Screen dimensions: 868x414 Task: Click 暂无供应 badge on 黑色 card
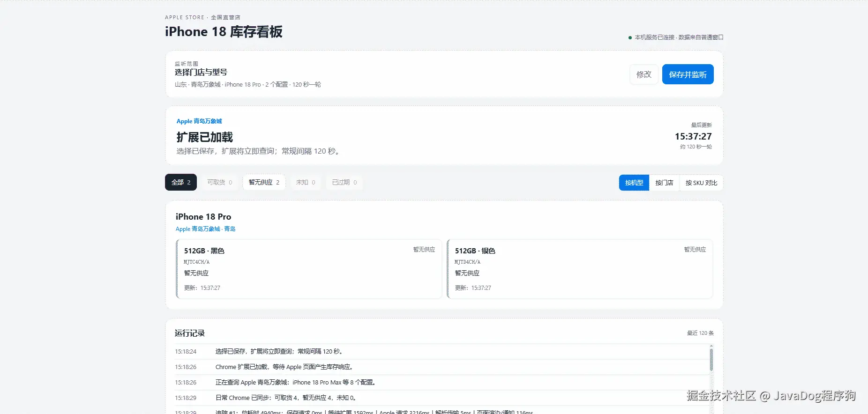pos(424,250)
